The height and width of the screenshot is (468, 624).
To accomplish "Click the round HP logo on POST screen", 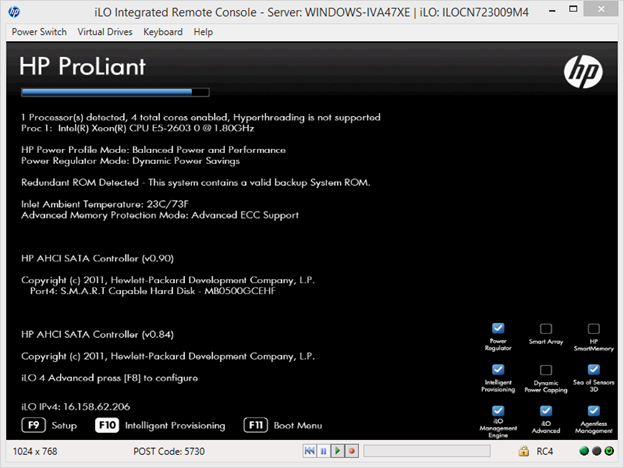I will [583, 71].
